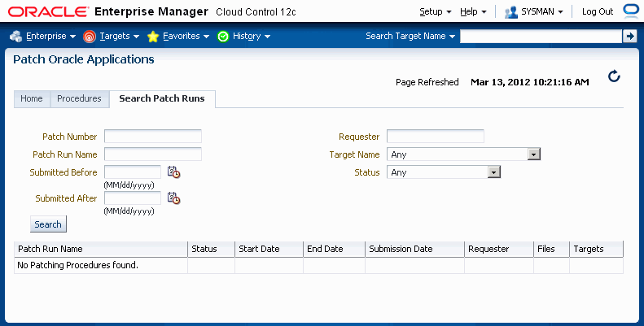Switch to the Home tab
The image size is (644, 326).
point(32,99)
